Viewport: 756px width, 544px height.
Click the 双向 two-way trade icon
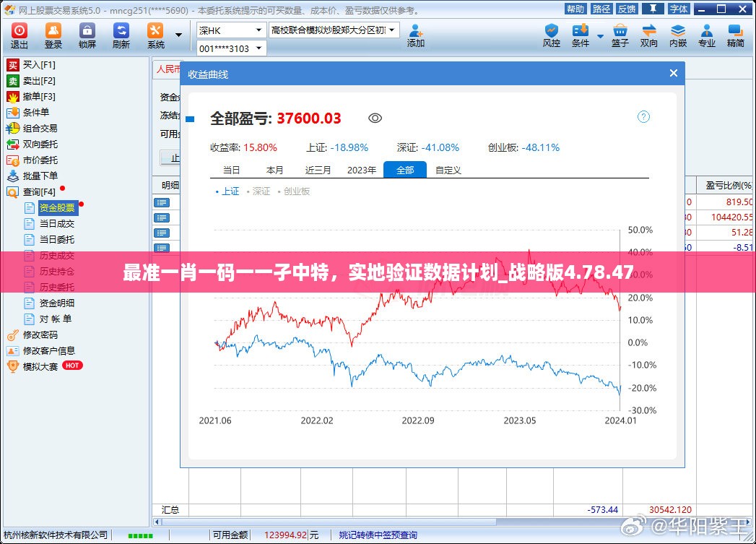[649, 35]
